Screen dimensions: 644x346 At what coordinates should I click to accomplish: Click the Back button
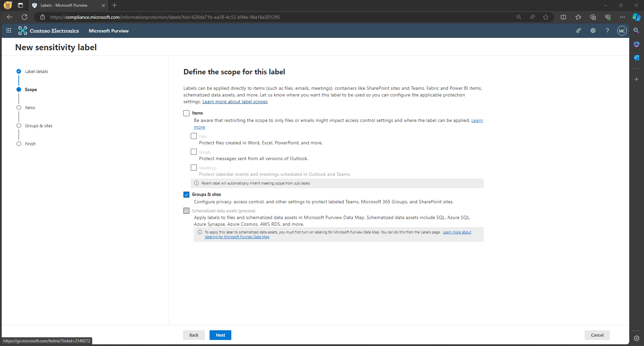tap(194, 335)
